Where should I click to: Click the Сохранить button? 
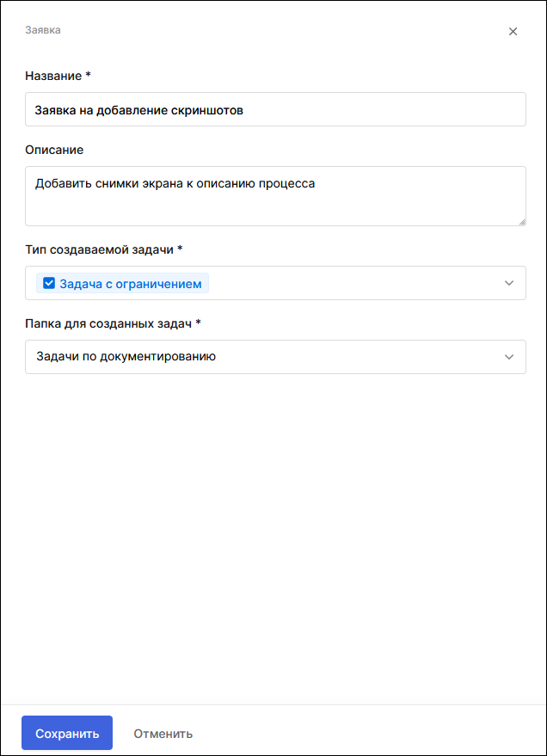point(66,733)
